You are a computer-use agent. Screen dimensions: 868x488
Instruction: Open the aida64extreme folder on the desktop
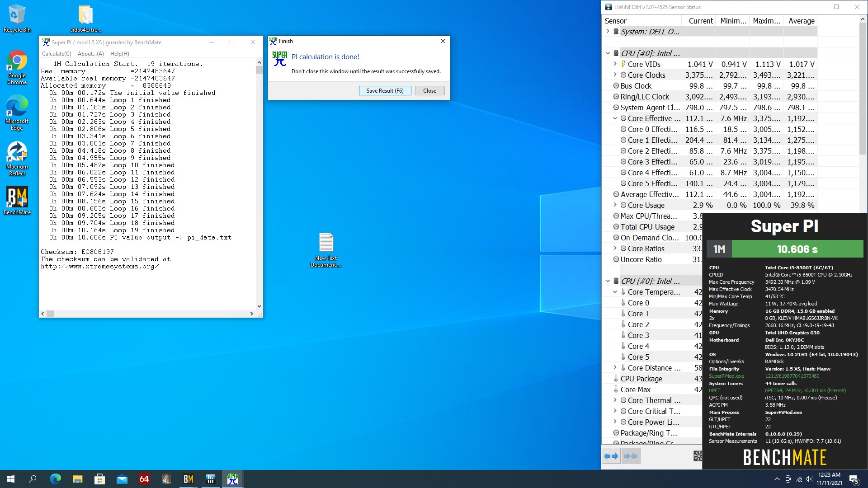pos(85,19)
